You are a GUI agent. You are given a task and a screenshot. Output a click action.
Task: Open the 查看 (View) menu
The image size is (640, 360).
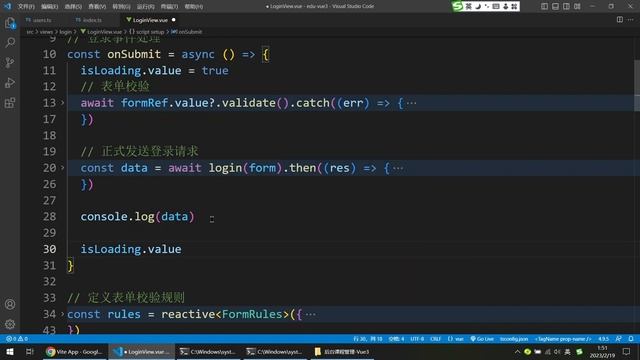click(x=97, y=7)
